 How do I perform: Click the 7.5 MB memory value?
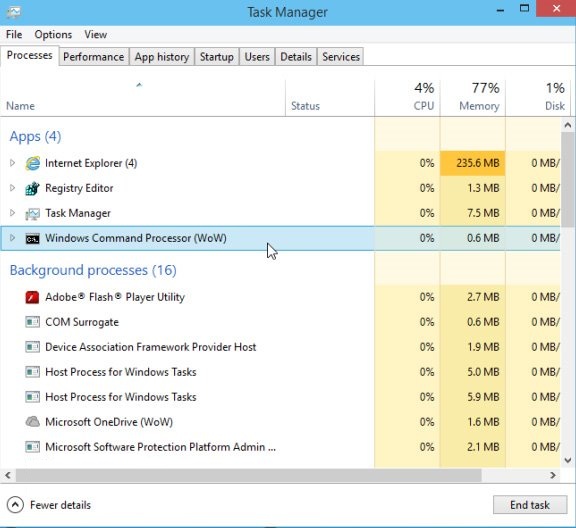[483, 213]
